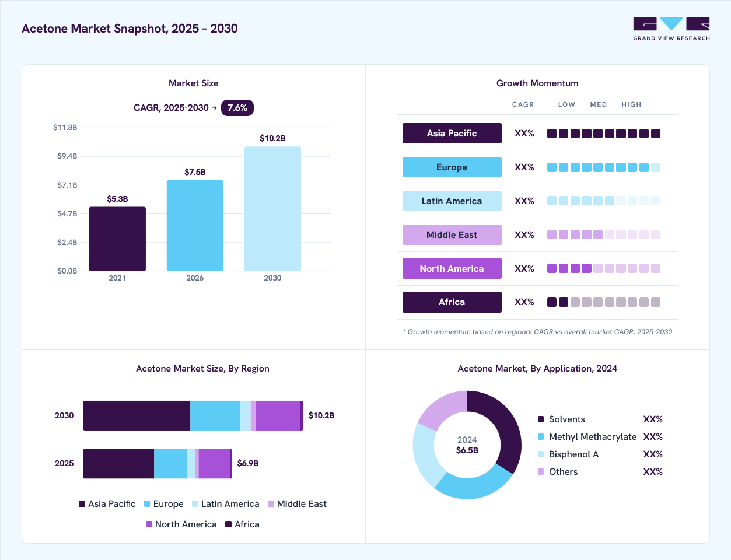Click the Africa momentum indicator squares
Image resolution: width=731 pixels, height=560 pixels.
tap(604, 302)
